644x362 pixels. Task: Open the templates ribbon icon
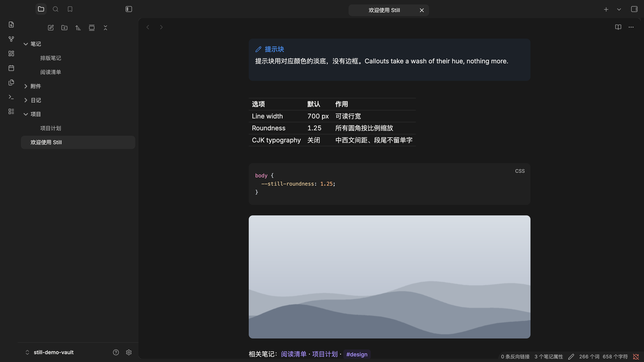11,82
